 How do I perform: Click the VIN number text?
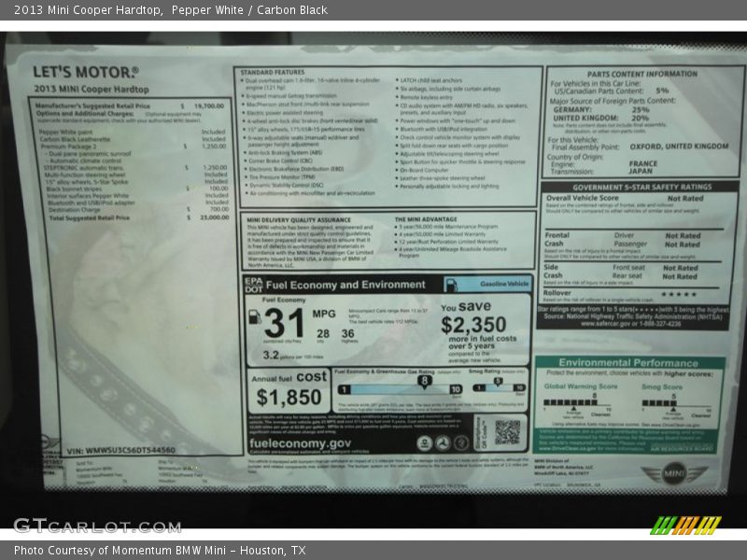pyautogui.click(x=121, y=451)
